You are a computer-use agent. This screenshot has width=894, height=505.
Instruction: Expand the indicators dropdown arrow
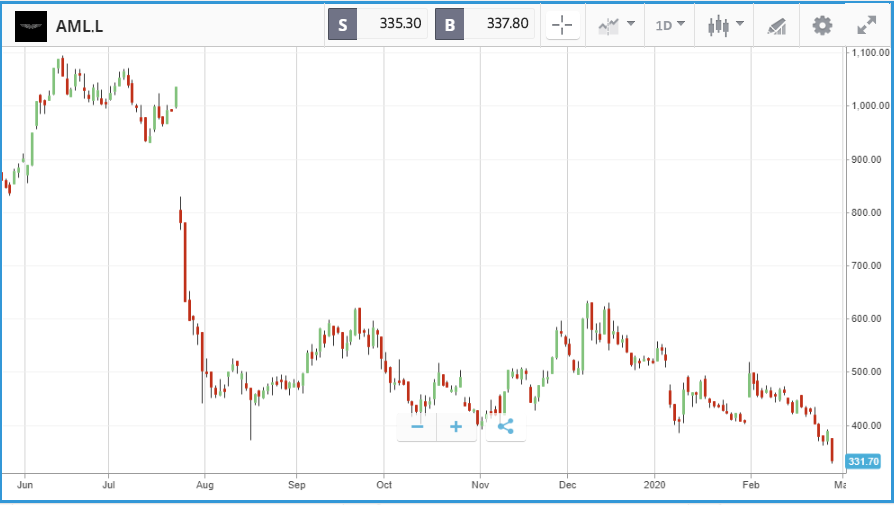pyautogui.click(x=631, y=23)
